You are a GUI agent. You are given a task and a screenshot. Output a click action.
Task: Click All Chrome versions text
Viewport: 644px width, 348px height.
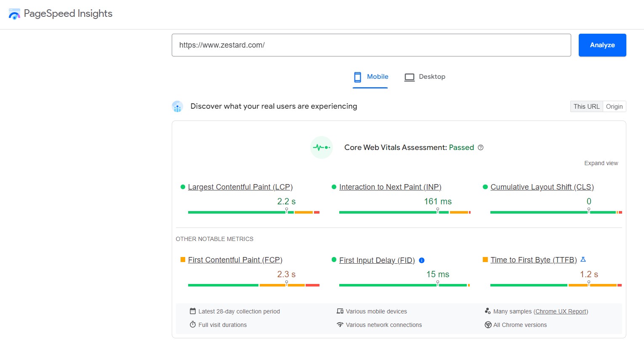[x=520, y=325]
